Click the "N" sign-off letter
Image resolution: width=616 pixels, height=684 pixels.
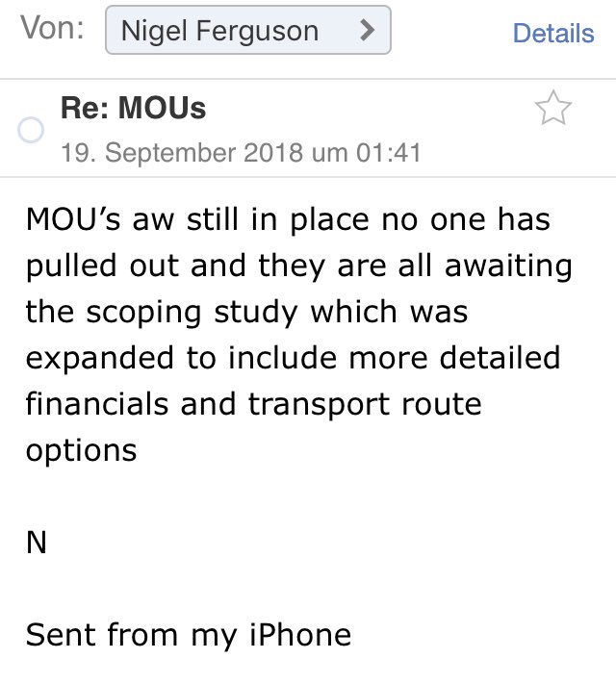(x=36, y=543)
